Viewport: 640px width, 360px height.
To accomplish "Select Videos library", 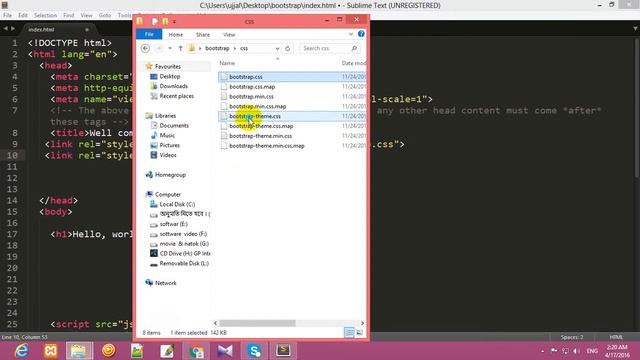I will tap(168, 155).
